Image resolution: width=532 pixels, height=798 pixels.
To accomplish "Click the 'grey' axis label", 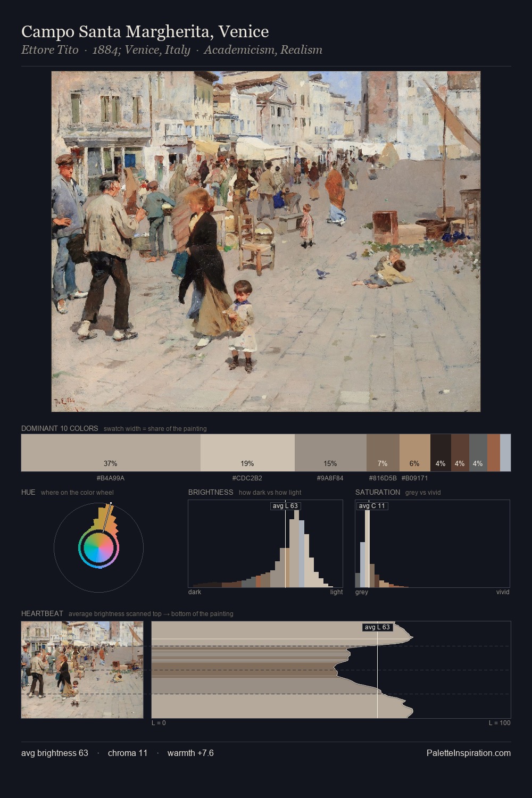I will point(362,592).
